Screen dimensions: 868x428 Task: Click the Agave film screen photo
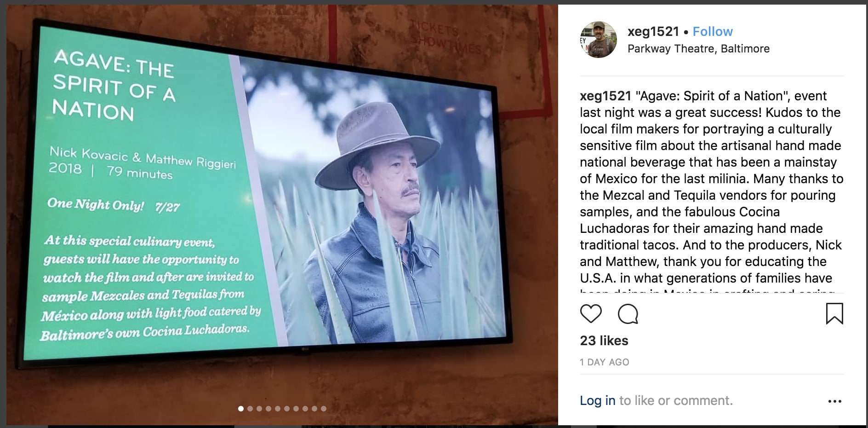coord(282,215)
